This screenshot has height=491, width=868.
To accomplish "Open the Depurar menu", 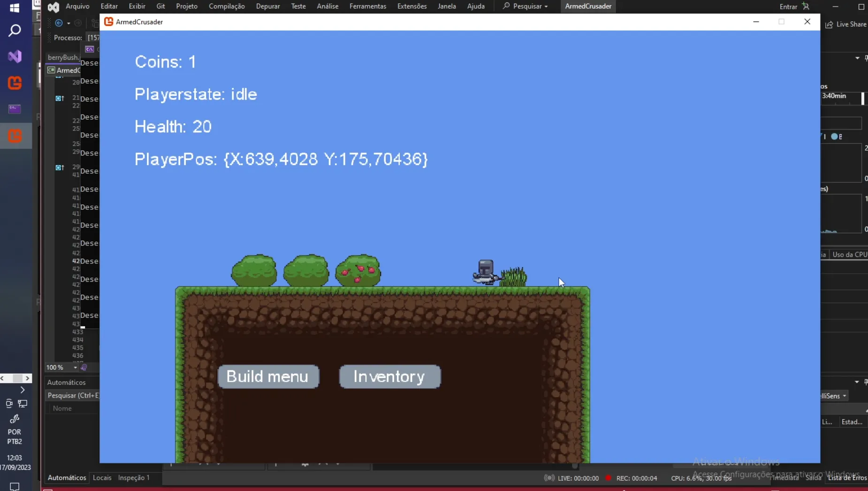I will [x=267, y=6].
